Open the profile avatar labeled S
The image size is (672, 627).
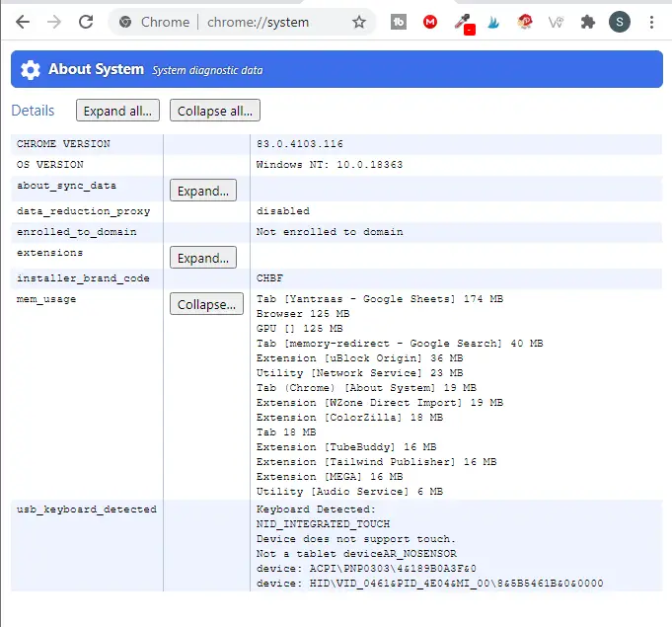(620, 22)
